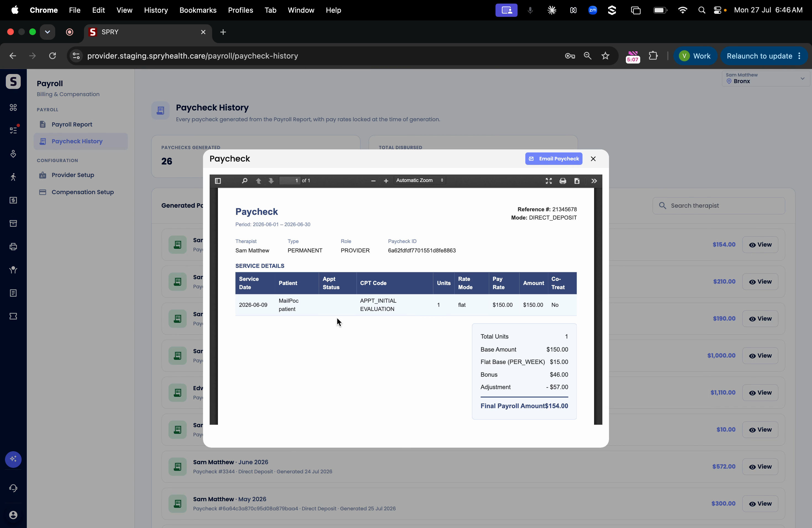Open Payroll Report in sidebar
The height and width of the screenshot is (528, 812).
point(72,124)
